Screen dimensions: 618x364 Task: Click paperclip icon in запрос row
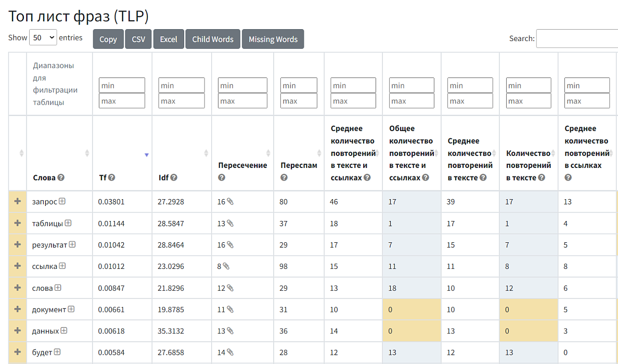point(230,202)
